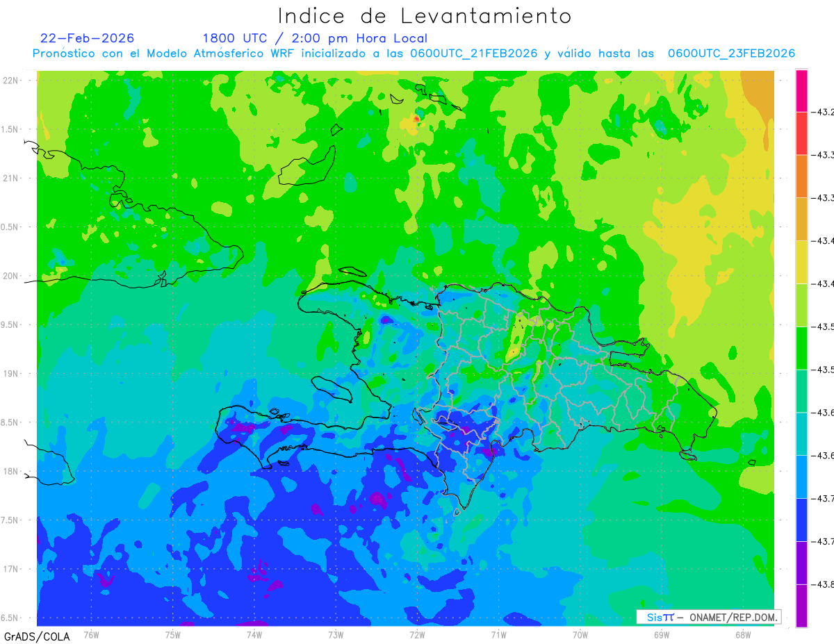Image resolution: width=834 pixels, height=644 pixels.
Task: Click the WRF forecast description line
Action: point(414,53)
